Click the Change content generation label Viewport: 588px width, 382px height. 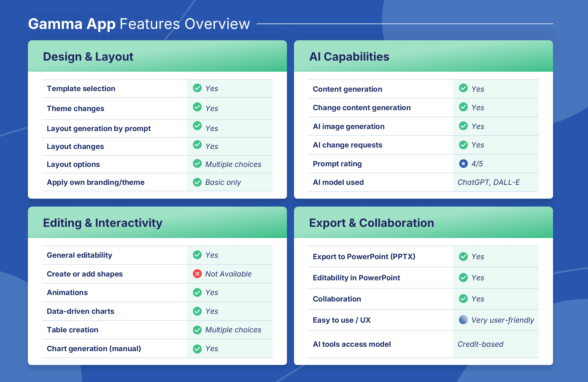coord(362,108)
